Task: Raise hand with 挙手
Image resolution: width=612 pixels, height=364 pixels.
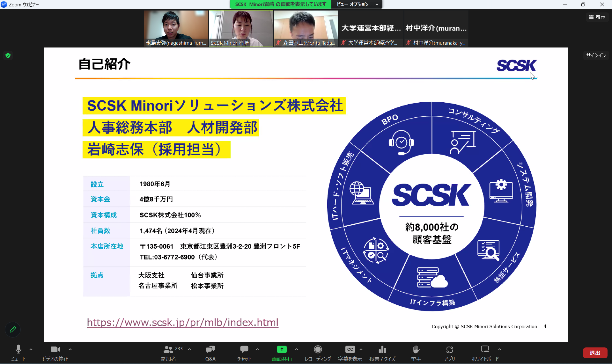Action: [x=416, y=353]
